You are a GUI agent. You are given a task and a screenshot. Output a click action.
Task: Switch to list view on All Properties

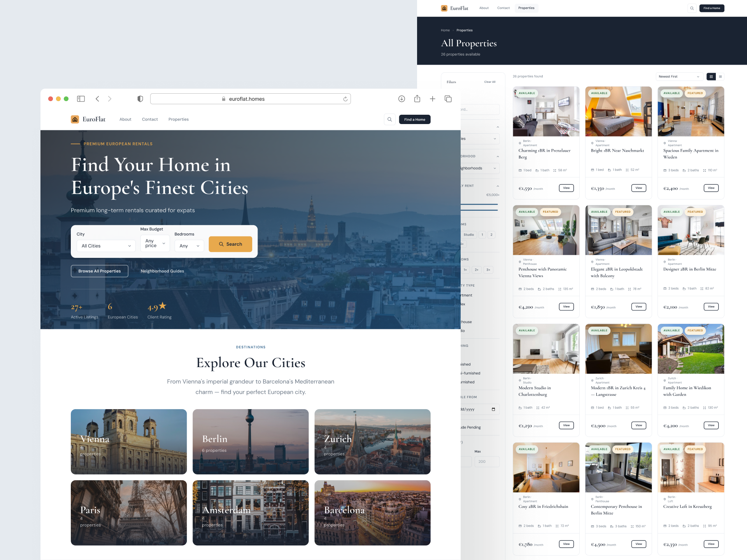[720, 77]
